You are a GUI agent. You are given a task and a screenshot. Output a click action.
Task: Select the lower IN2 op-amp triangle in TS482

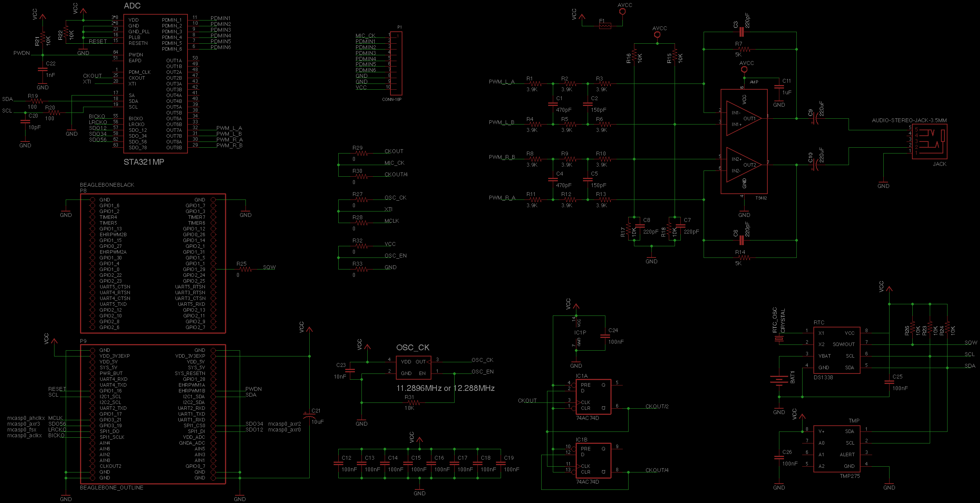click(744, 165)
